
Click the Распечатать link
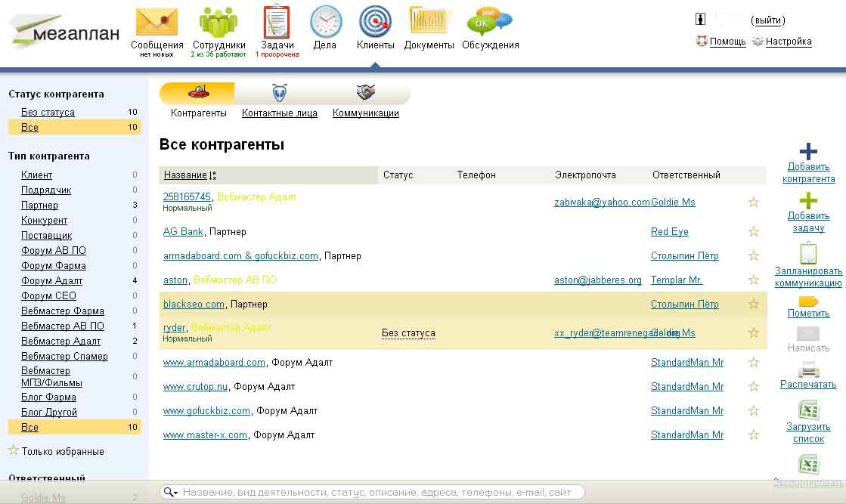pyautogui.click(x=808, y=385)
